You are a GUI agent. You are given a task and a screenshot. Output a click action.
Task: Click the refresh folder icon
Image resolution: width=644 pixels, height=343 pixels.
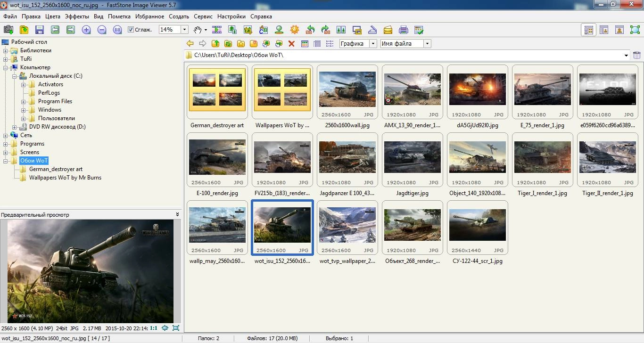(228, 43)
